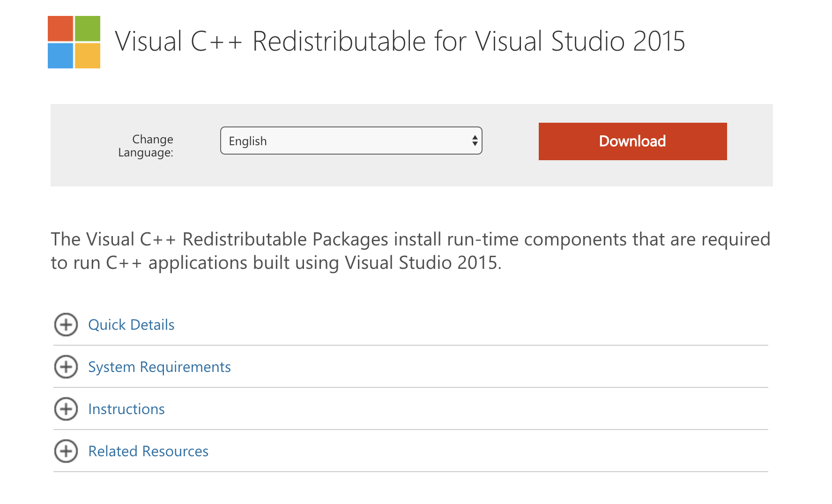Viewport: 832px width, 504px height.
Task: Open the Instructions section link
Action: (x=126, y=409)
